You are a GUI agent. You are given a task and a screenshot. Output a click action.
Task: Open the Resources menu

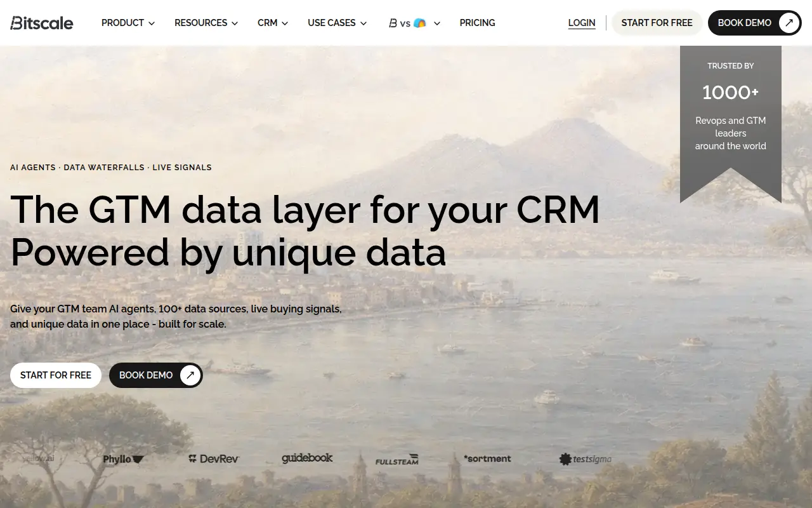click(206, 23)
